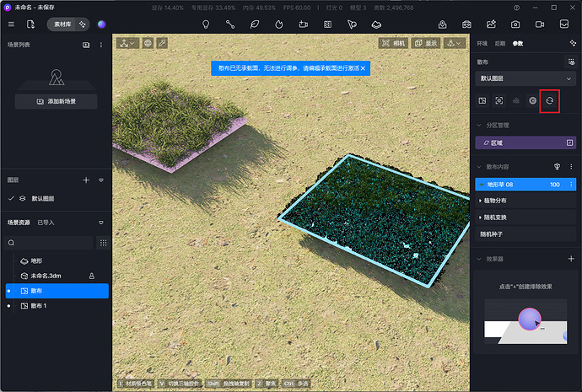582x392 pixels.
Task: Click the 添加新场景 button
Action: coord(57,101)
